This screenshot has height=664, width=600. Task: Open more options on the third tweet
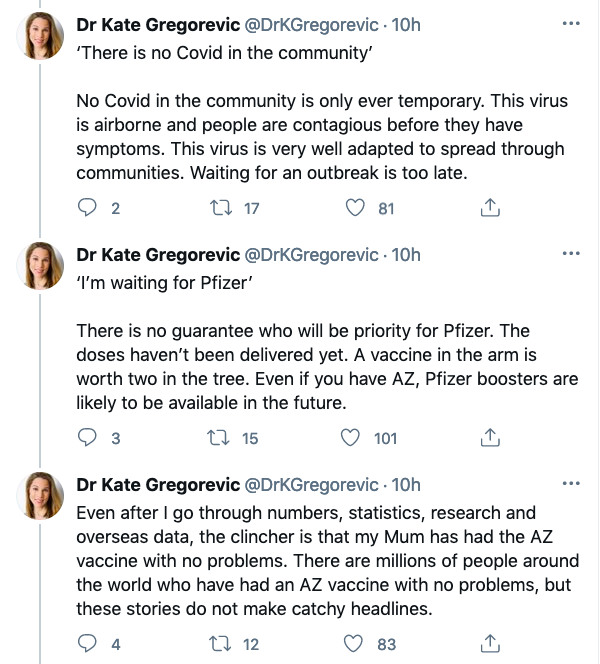tap(571, 484)
